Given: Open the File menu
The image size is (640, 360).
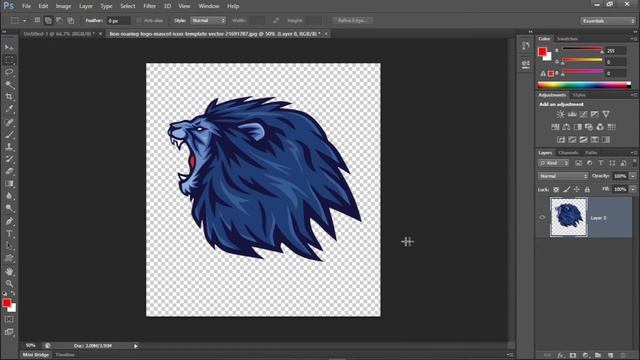Looking at the screenshot, I should pos(26,6).
